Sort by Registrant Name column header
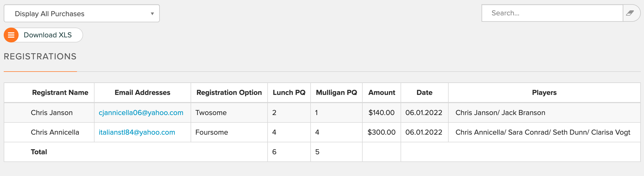Screen dimensions: 644x176 coord(60,93)
